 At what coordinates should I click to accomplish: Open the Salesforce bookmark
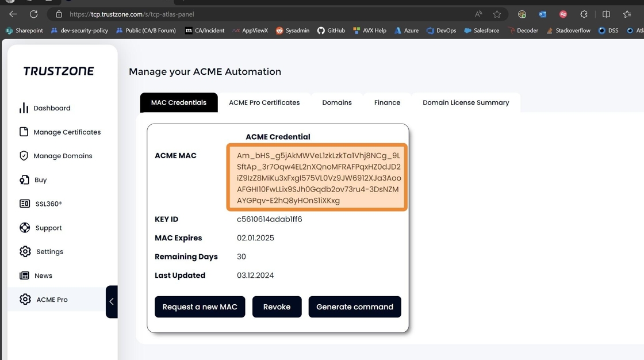click(x=481, y=30)
